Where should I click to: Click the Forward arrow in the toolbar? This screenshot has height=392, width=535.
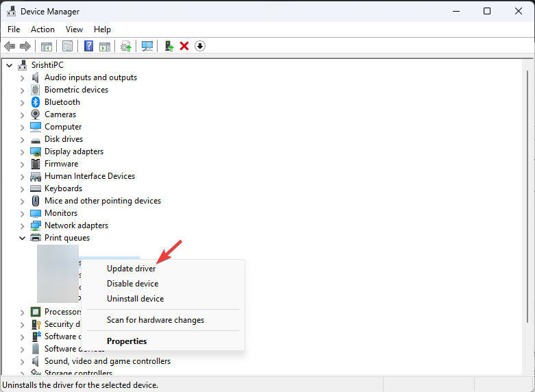tap(25, 46)
